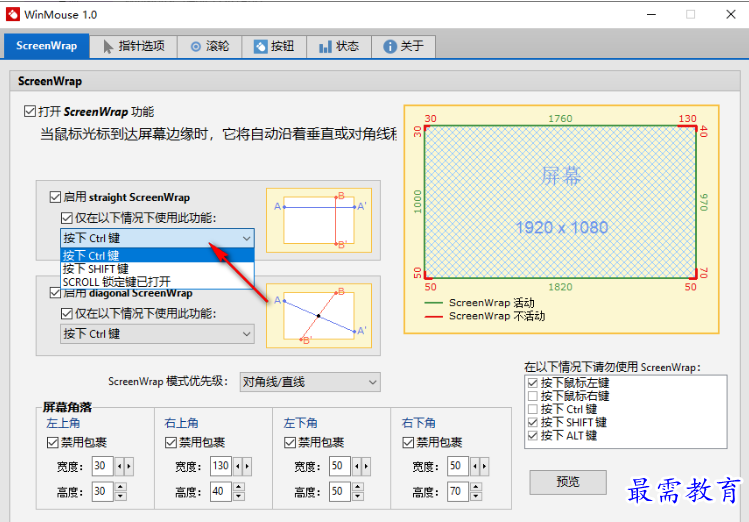The image size is (749, 522).
Task: Increase 右下角 宽度 with right arrow
Action: (x=484, y=466)
